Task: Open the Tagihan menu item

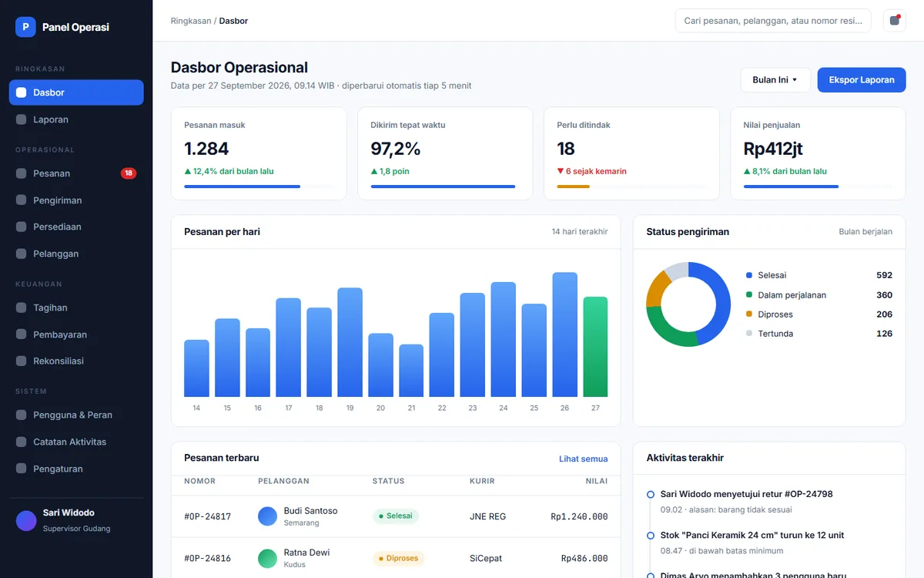Action: click(x=76, y=307)
